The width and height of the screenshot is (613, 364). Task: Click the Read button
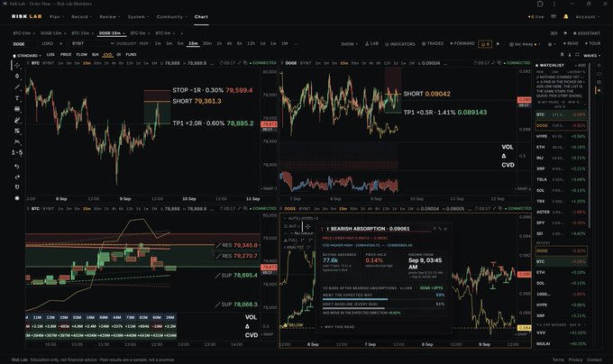tap(571, 44)
